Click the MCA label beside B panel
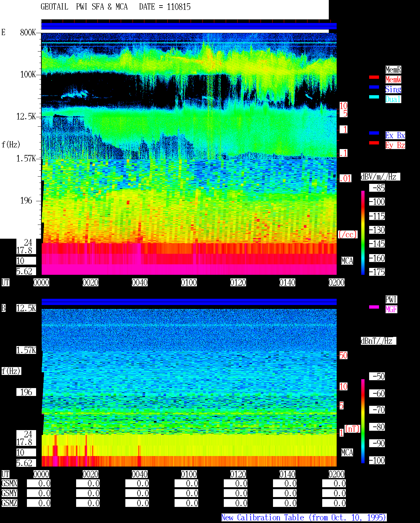The height and width of the screenshot is (523, 420). click(x=347, y=452)
